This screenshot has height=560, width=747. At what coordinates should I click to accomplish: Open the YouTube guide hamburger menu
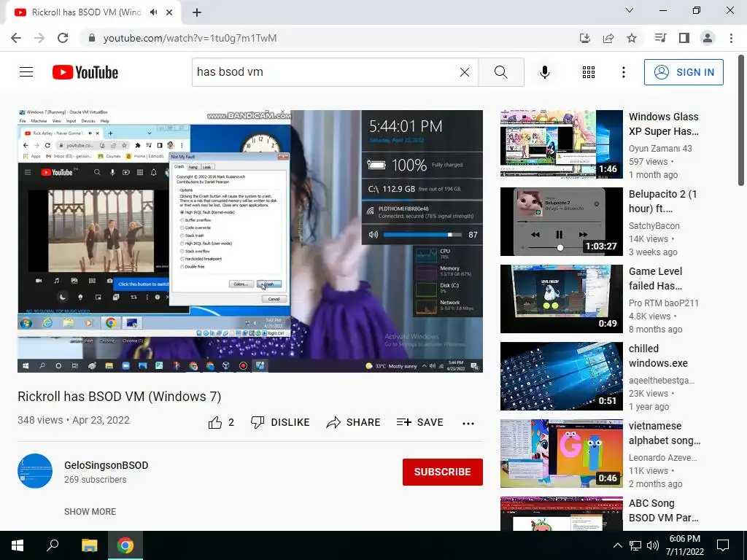pos(26,72)
